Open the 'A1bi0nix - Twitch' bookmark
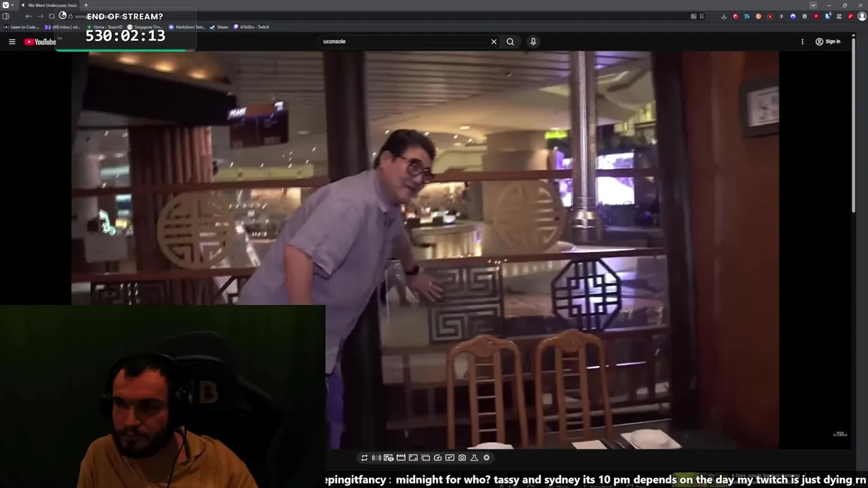 coord(252,27)
